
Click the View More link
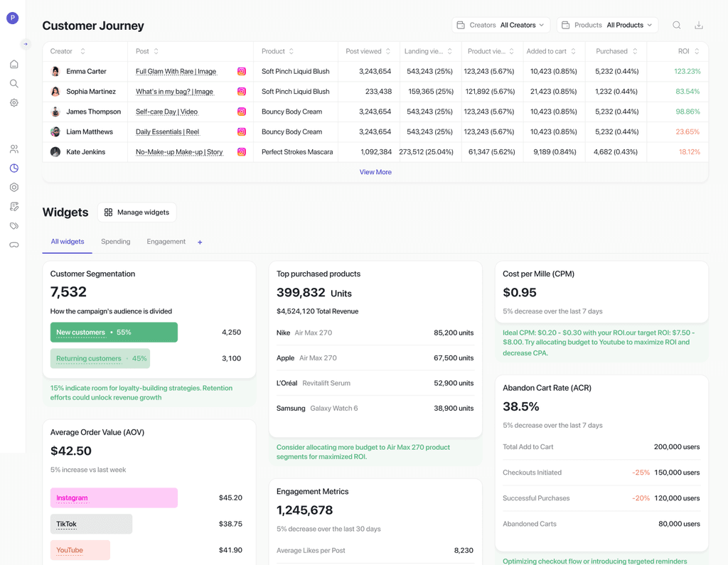(375, 172)
